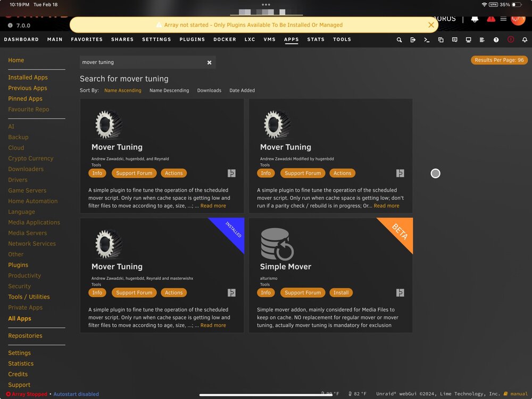
Task: Open the search magnifier icon in the nav bar
Action: click(399, 40)
